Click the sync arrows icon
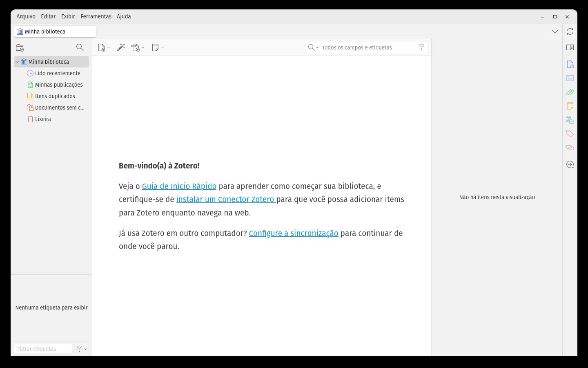Viewport: 588px width, 368px height. point(570,31)
